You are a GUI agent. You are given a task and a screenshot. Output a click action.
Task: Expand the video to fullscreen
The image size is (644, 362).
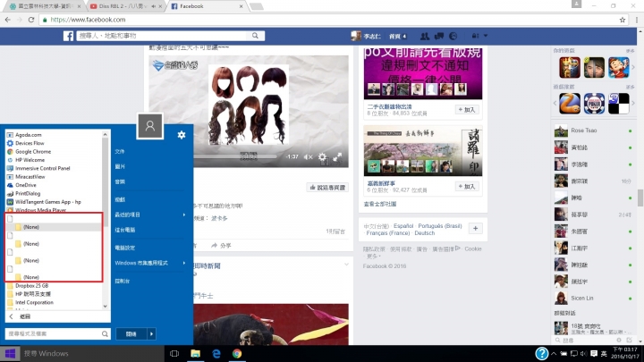click(x=337, y=156)
